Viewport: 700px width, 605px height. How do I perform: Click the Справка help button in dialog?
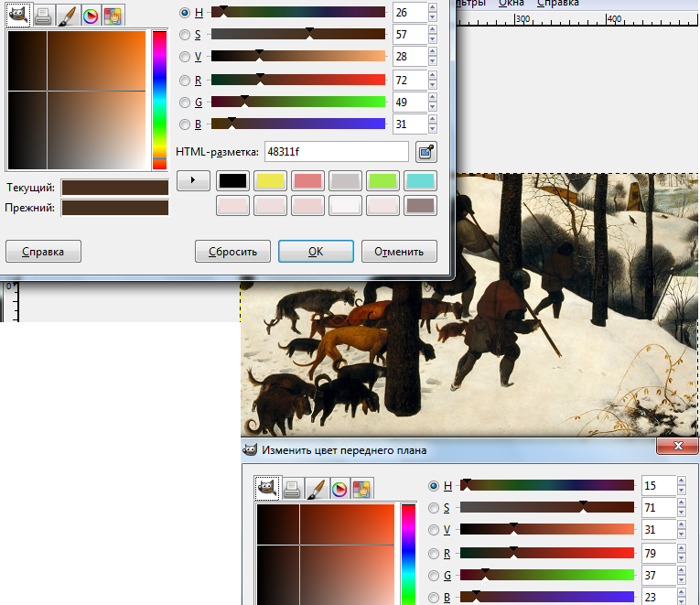pos(43,252)
